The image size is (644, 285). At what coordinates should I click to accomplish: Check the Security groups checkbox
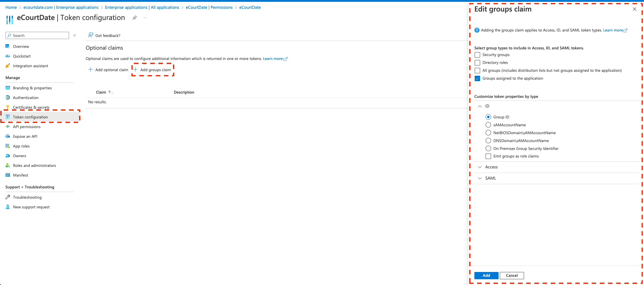point(477,55)
